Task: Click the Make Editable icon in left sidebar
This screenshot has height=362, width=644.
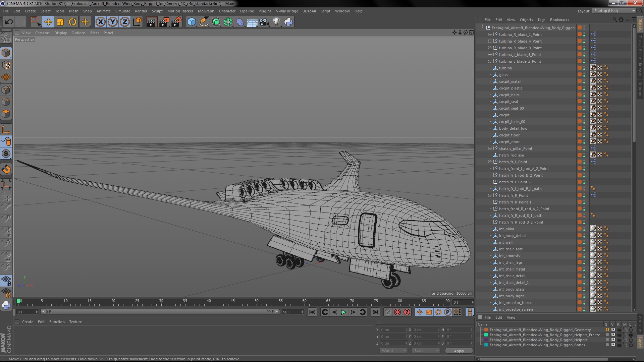Action: (x=6, y=38)
